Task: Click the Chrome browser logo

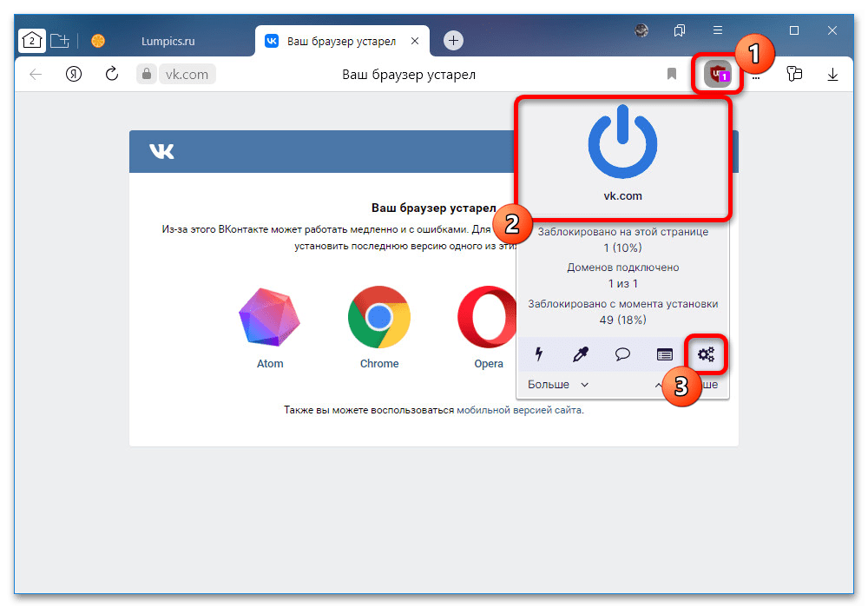Action: click(x=379, y=317)
